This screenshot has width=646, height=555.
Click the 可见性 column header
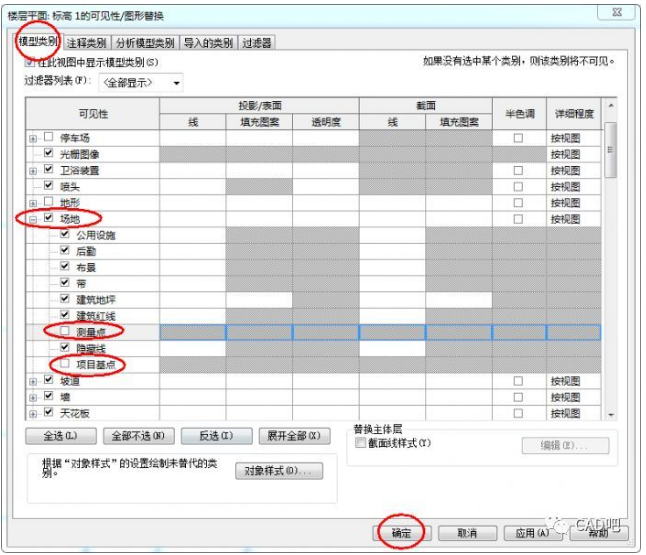click(93, 114)
